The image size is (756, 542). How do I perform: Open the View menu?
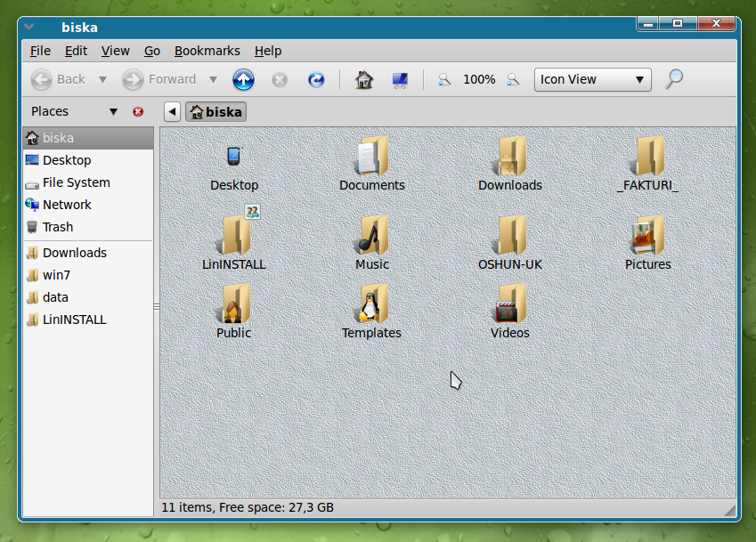pos(115,51)
